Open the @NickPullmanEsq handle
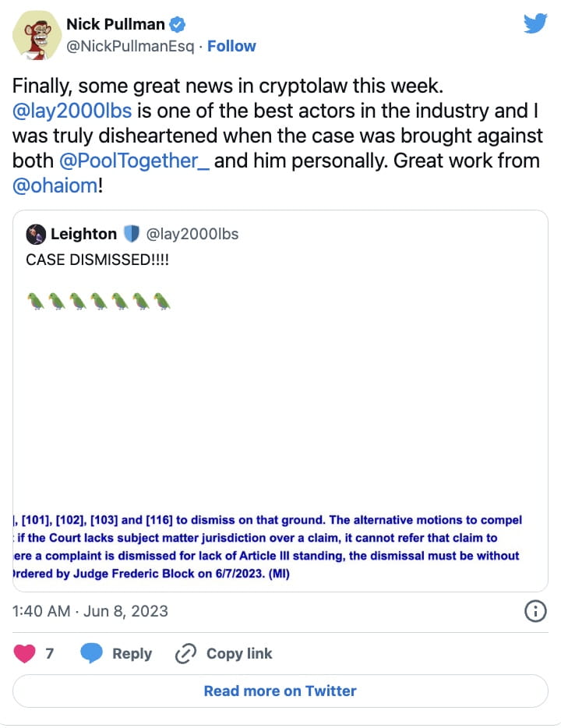 pyautogui.click(x=128, y=46)
